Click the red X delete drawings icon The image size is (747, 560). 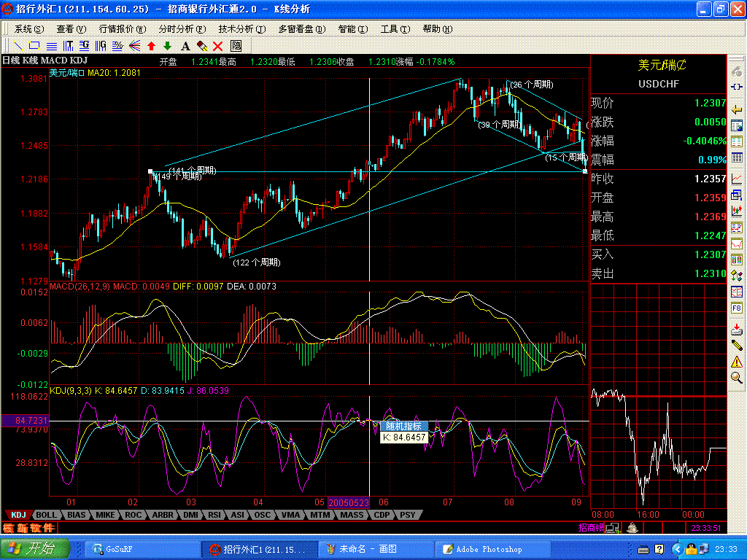tap(217, 46)
